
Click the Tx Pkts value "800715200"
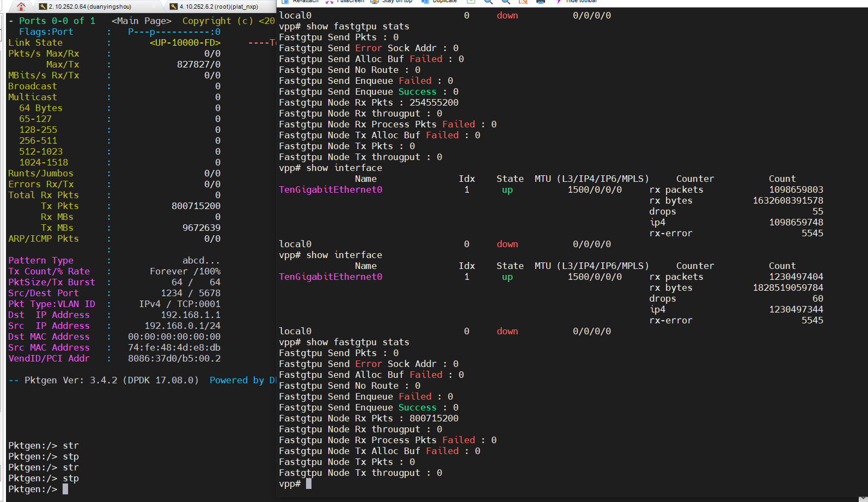click(x=196, y=206)
